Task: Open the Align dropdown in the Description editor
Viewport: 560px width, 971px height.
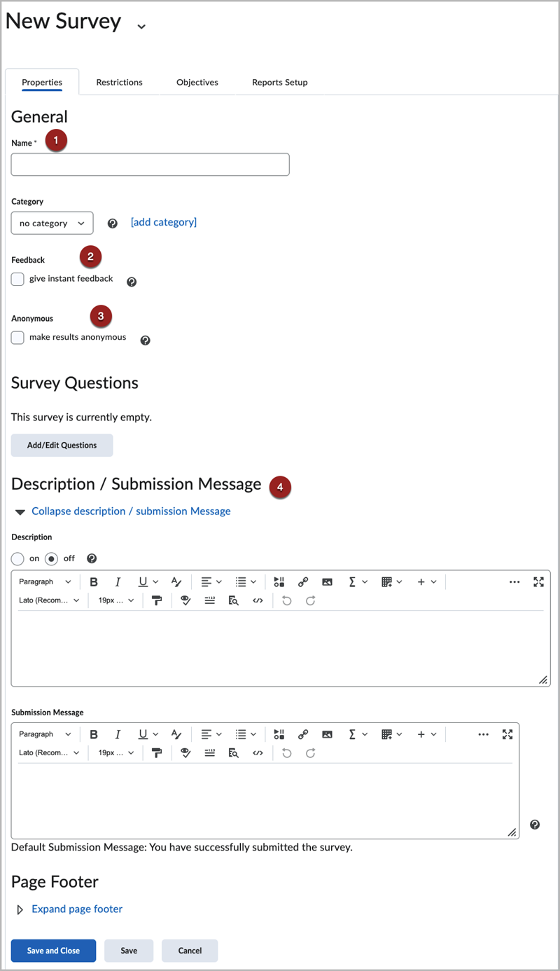Action: [211, 582]
